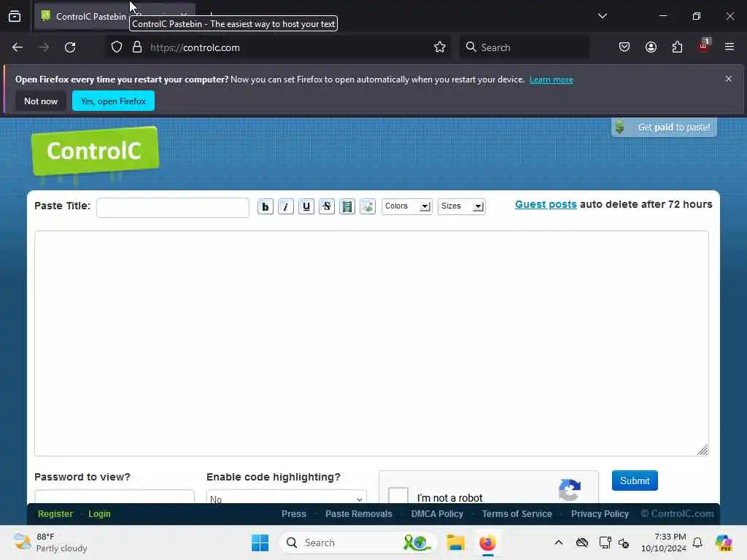Open the Windows Start menu
The image size is (747, 560).
(260, 542)
